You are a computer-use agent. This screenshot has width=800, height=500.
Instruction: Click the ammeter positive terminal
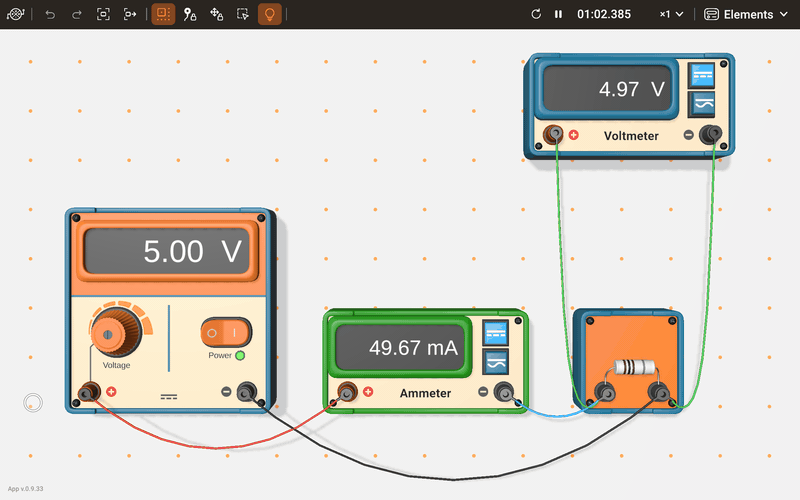pyautogui.click(x=347, y=392)
